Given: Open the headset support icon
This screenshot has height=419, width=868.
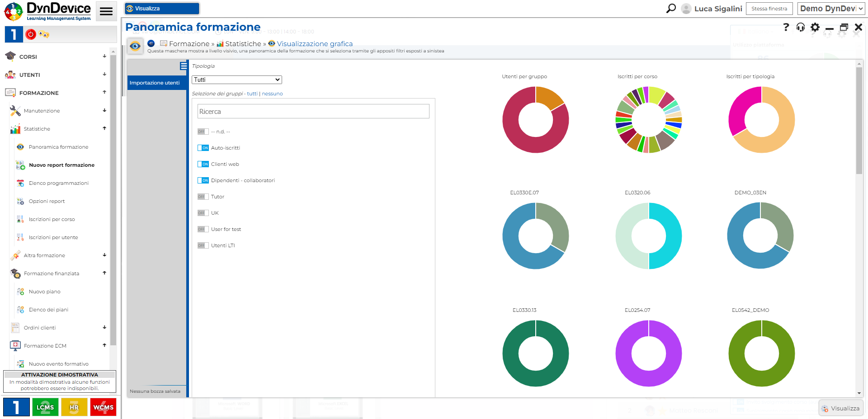Looking at the screenshot, I should click(x=801, y=28).
